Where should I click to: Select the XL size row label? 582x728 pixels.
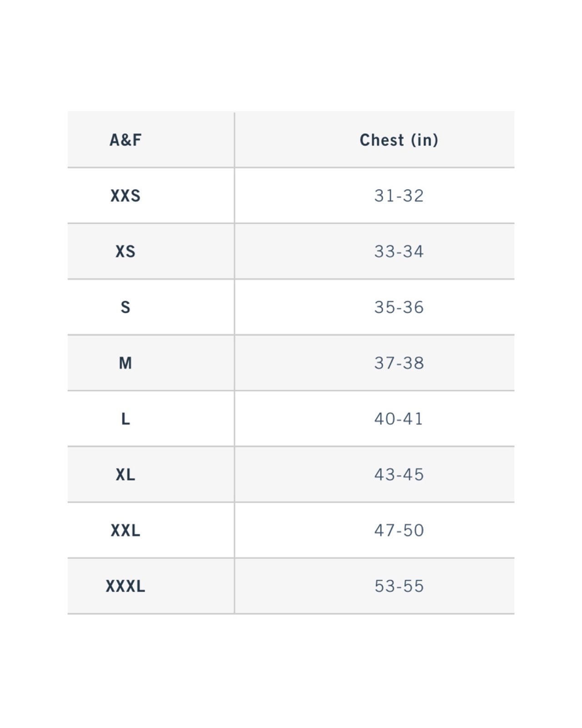click(126, 475)
